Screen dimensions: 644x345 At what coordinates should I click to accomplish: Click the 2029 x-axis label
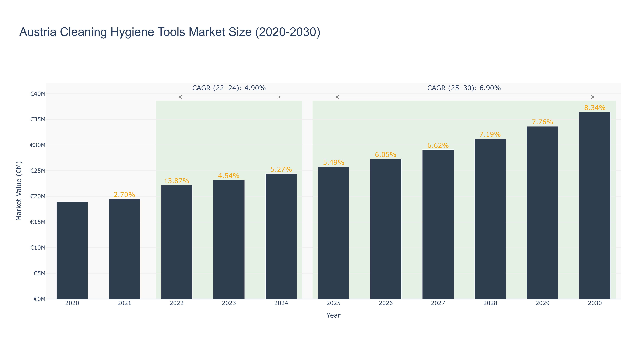(x=542, y=303)
